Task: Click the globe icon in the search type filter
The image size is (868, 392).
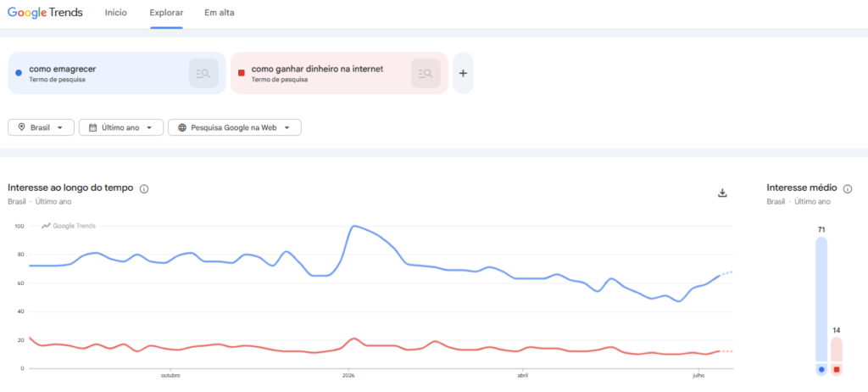Action: tap(182, 127)
